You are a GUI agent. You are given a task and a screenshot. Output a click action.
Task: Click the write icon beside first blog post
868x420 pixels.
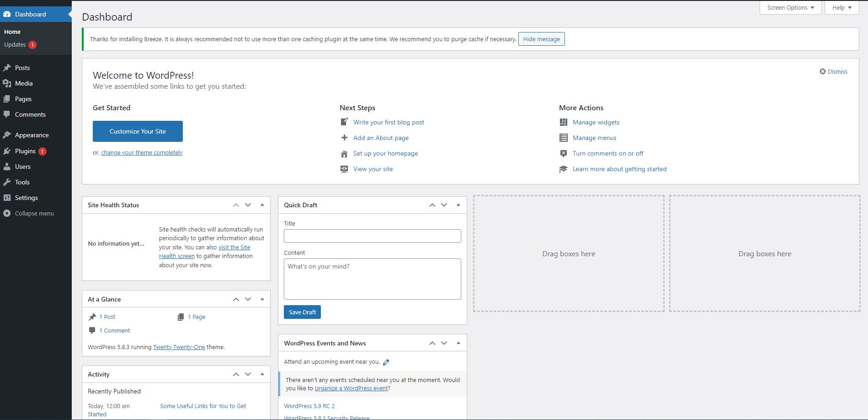pyautogui.click(x=345, y=122)
